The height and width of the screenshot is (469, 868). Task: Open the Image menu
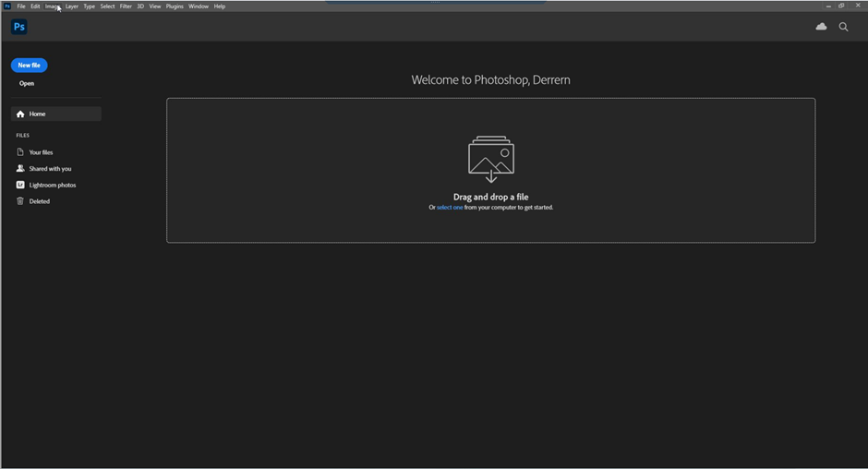[52, 6]
